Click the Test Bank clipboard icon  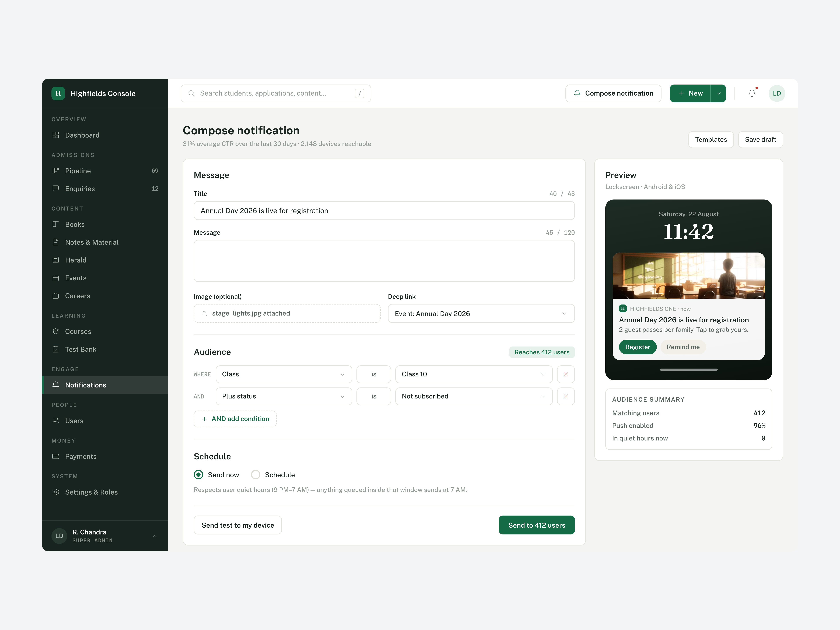(56, 349)
